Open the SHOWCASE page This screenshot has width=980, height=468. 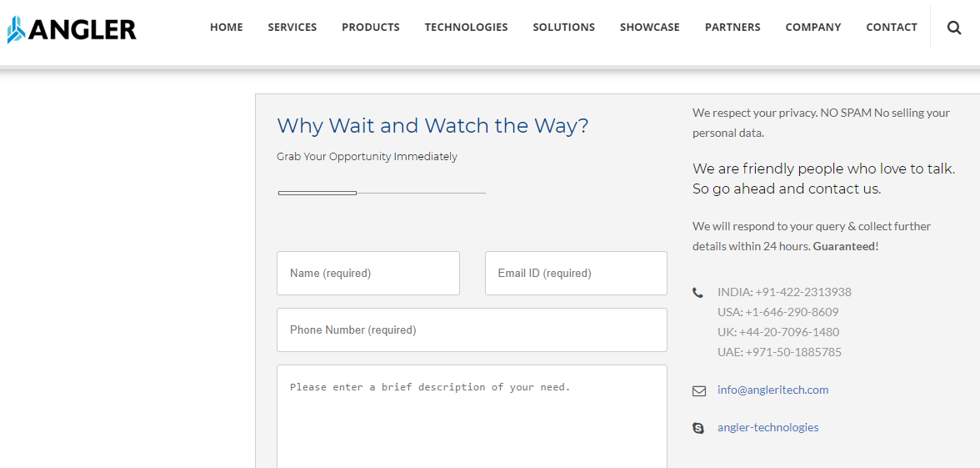[649, 28]
